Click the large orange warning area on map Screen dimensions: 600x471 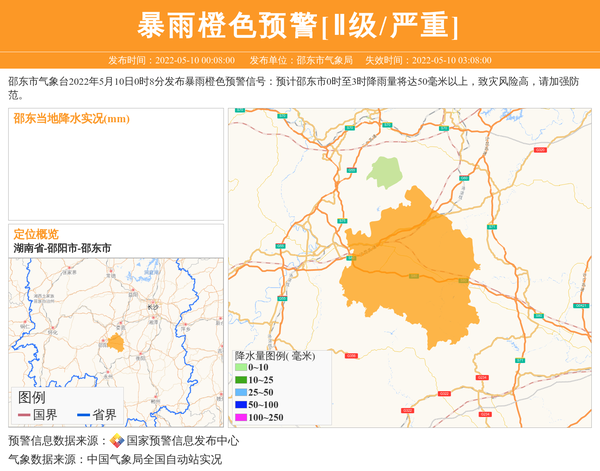(410, 265)
